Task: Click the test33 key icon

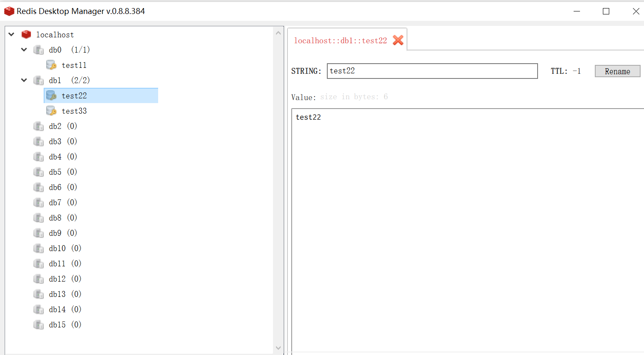Action: pos(51,111)
